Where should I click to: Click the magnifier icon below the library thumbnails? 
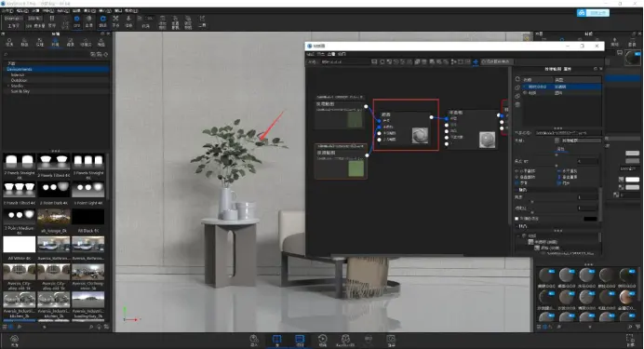tap(91, 327)
